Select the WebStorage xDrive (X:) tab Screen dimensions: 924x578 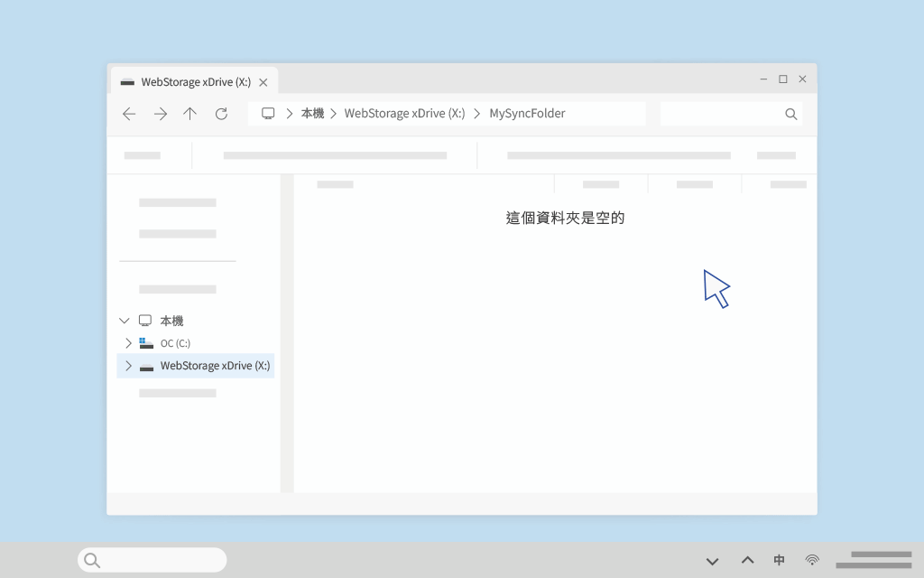pos(195,82)
